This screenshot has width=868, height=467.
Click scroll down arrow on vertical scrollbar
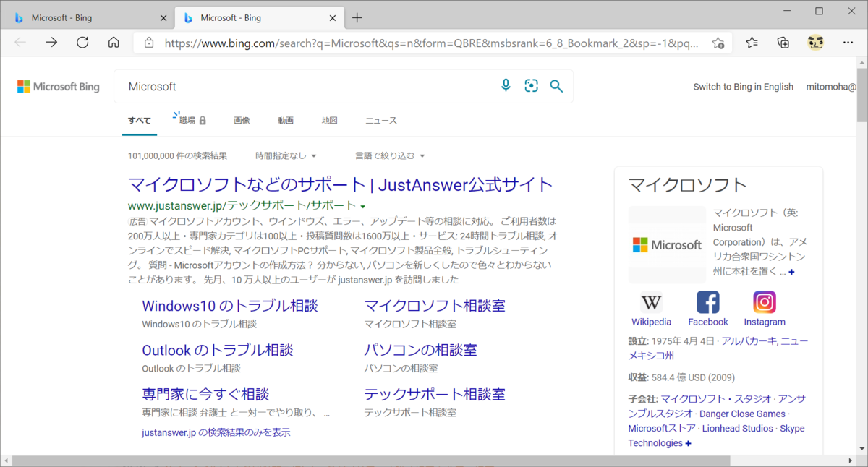pyautogui.click(x=861, y=449)
